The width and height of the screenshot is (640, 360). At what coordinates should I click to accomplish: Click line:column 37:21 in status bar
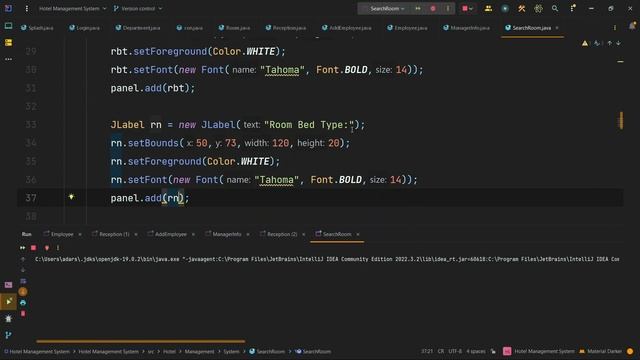click(427, 351)
